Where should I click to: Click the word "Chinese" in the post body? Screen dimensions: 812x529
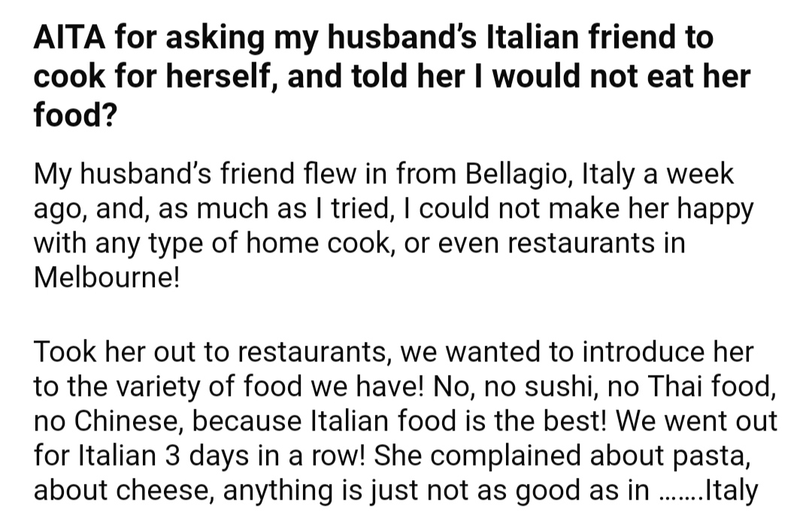[x=129, y=421]
